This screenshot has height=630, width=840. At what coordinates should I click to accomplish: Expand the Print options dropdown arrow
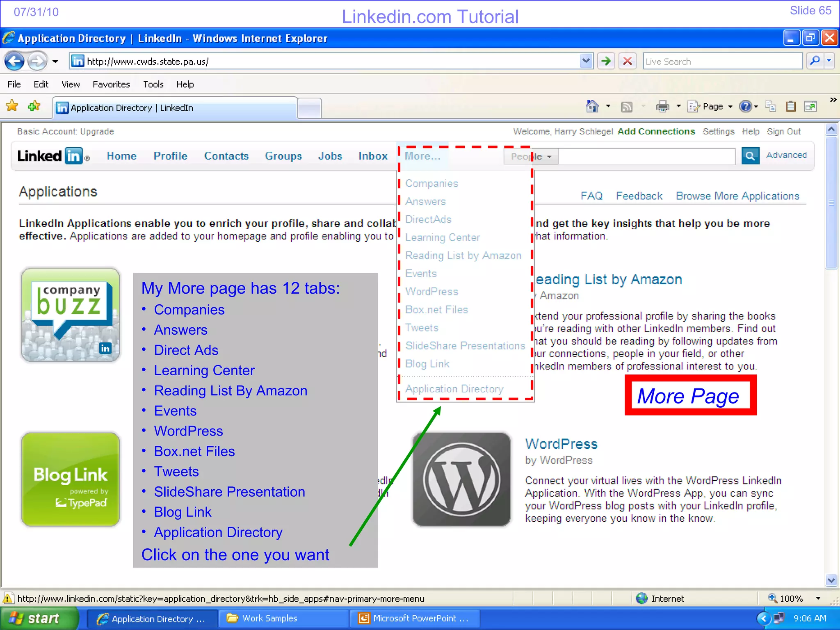pos(678,106)
